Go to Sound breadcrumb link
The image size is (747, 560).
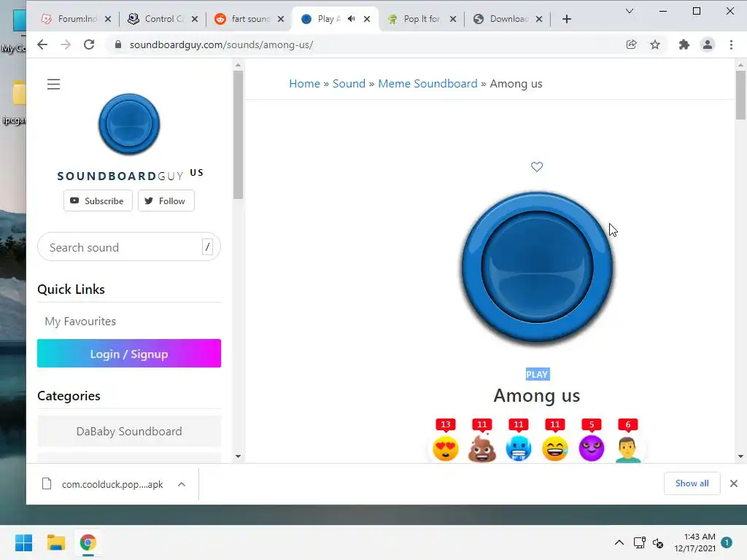(349, 84)
